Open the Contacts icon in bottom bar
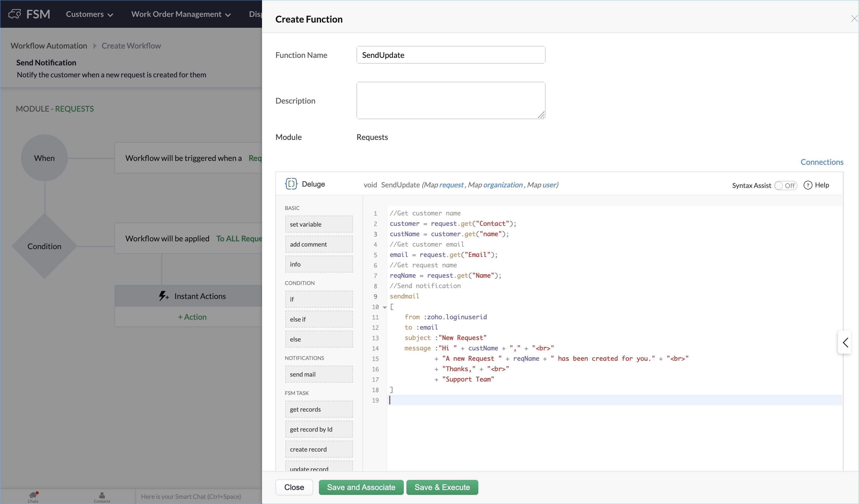Screen dimensions: 859x504 pos(102,496)
